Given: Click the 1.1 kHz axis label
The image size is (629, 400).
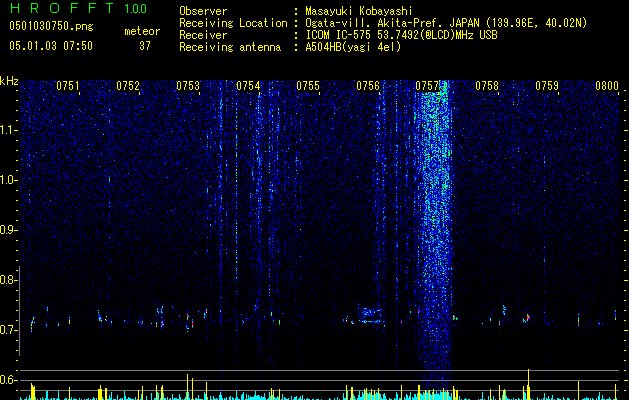Looking at the screenshot, I should coord(9,130).
